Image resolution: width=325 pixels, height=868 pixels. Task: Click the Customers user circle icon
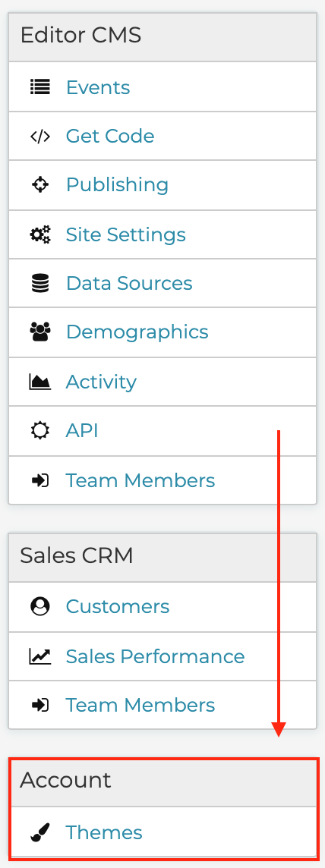pyautogui.click(x=39, y=607)
